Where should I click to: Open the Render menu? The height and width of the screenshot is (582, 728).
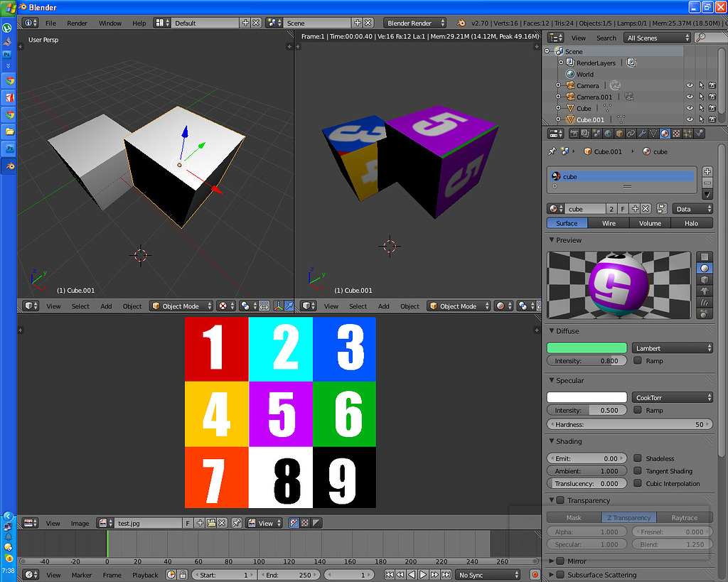pos(77,23)
